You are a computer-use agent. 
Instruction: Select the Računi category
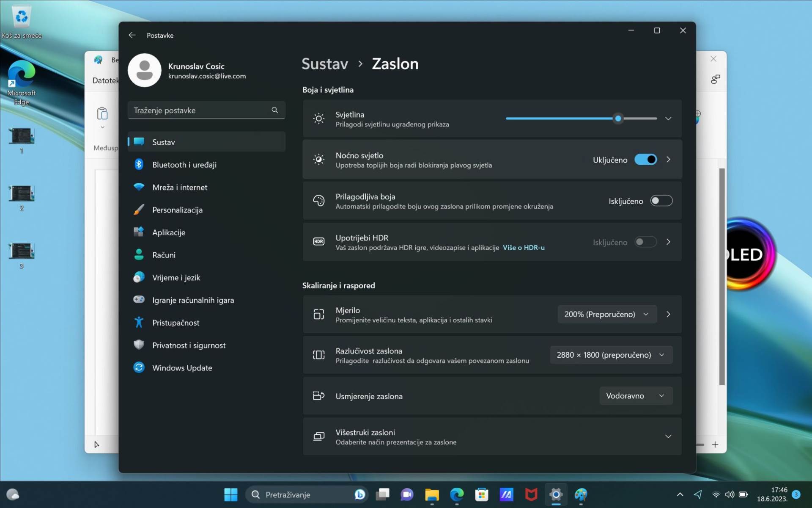click(164, 254)
